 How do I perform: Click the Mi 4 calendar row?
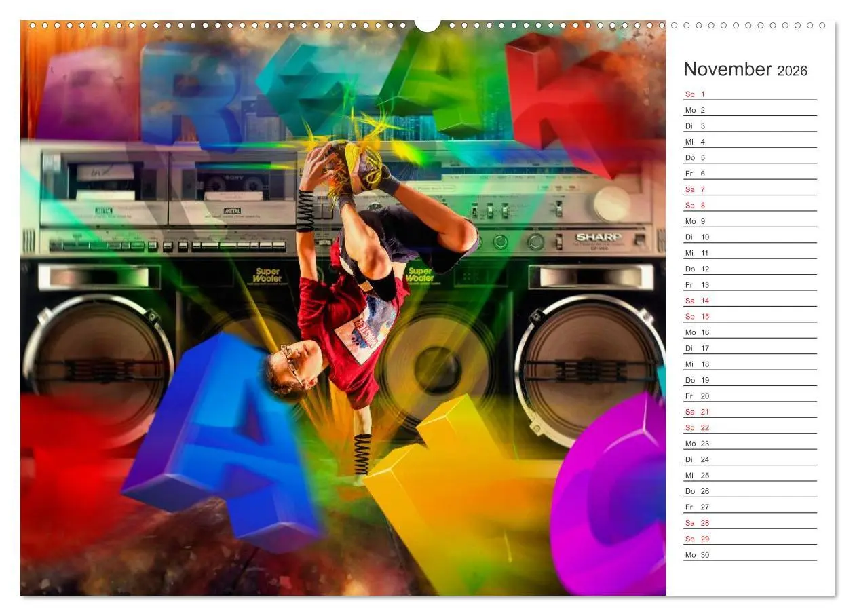coord(750,142)
